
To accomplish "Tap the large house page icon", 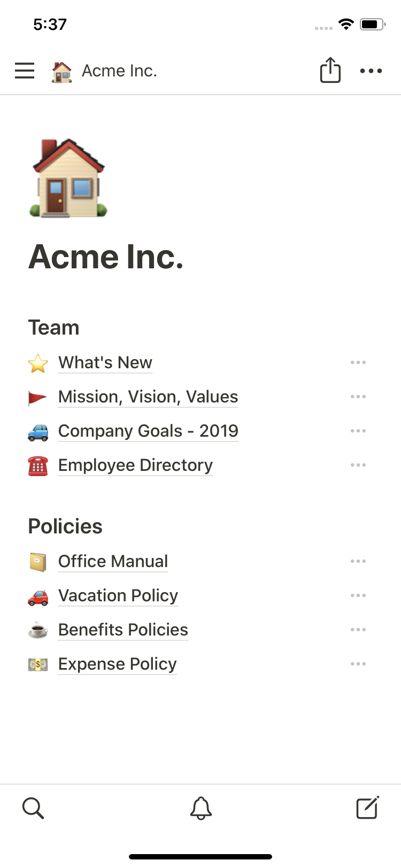I will point(68,178).
